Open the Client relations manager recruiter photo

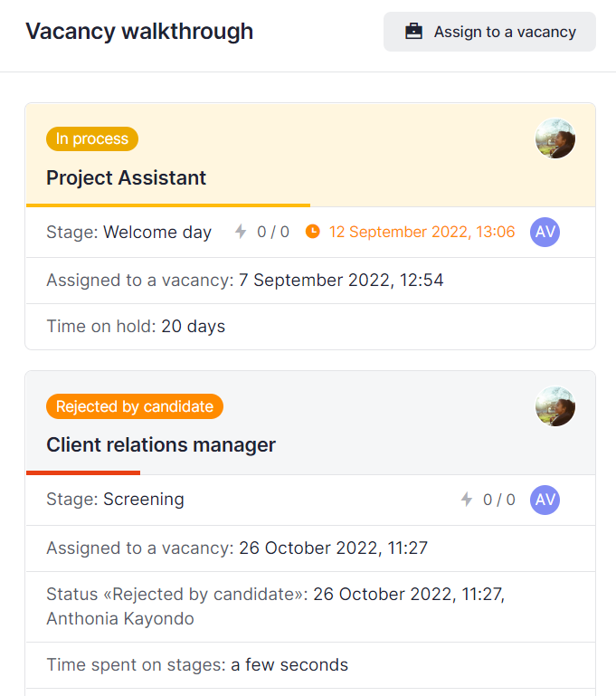point(555,406)
